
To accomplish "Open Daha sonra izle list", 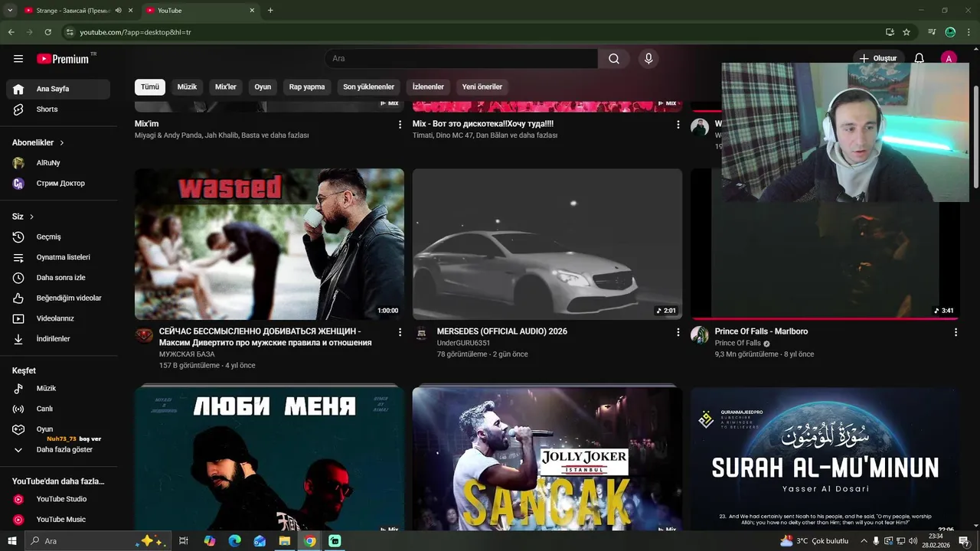I will (58, 278).
